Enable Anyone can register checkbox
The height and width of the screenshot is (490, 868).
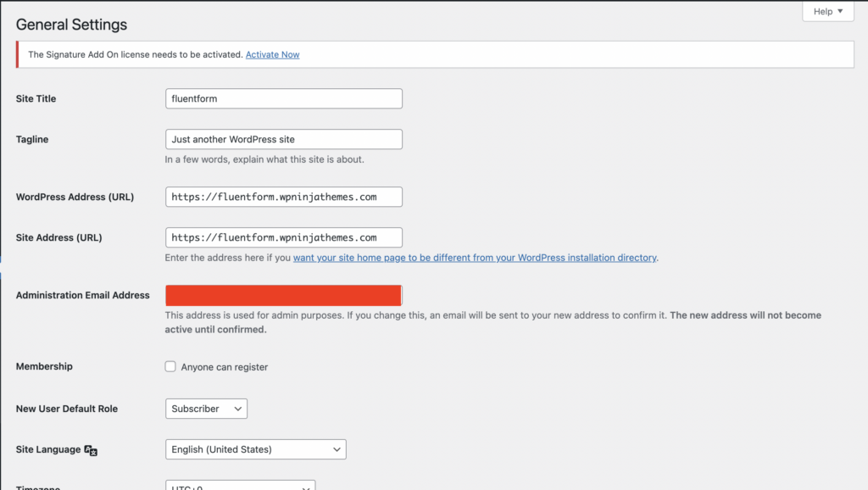point(170,366)
